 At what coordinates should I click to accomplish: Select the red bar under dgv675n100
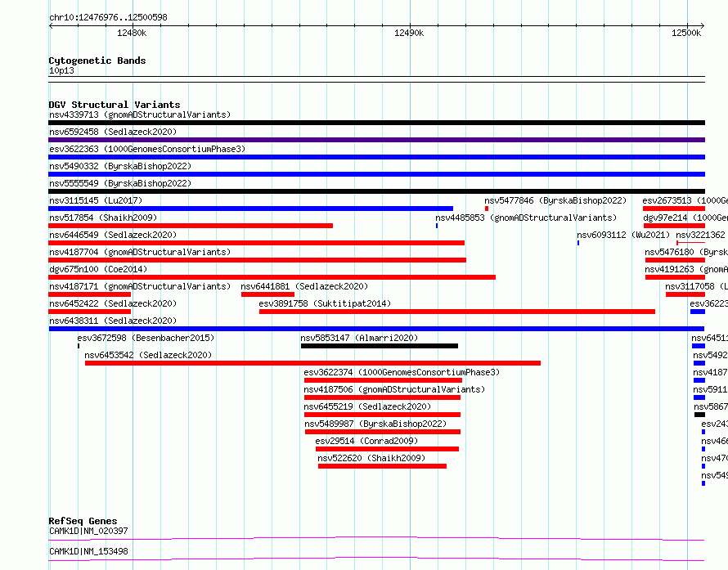tap(272, 277)
